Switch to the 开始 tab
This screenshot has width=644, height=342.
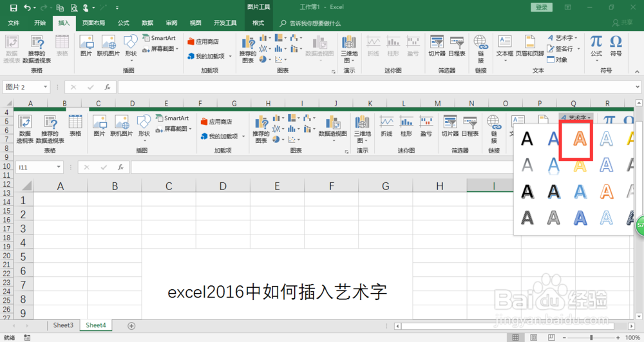click(40, 23)
